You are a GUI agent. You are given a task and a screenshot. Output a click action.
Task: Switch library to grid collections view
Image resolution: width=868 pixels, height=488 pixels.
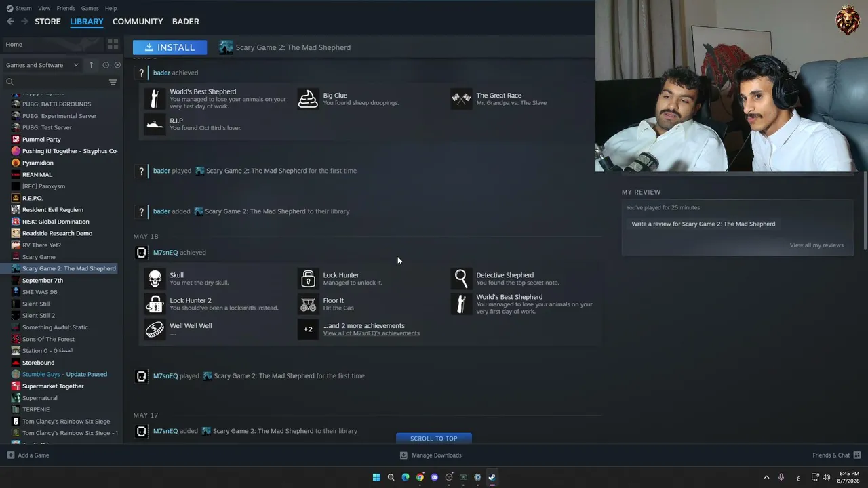tap(113, 44)
